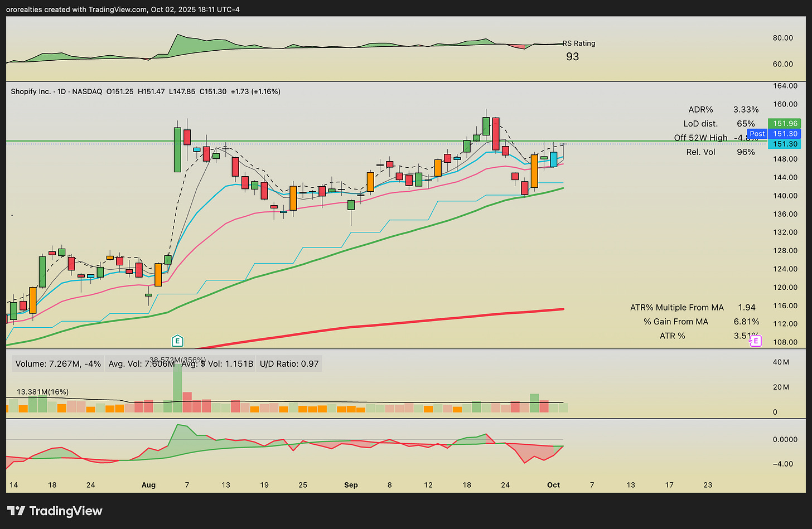Click the green 151.96 price label
Image resolution: width=812 pixels, height=529 pixels.
[784, 123]
